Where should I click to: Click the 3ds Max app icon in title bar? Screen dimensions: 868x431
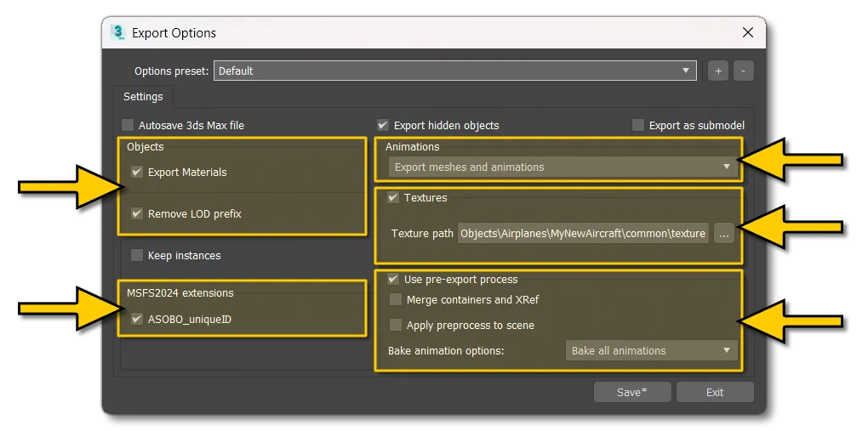point(118,32)
